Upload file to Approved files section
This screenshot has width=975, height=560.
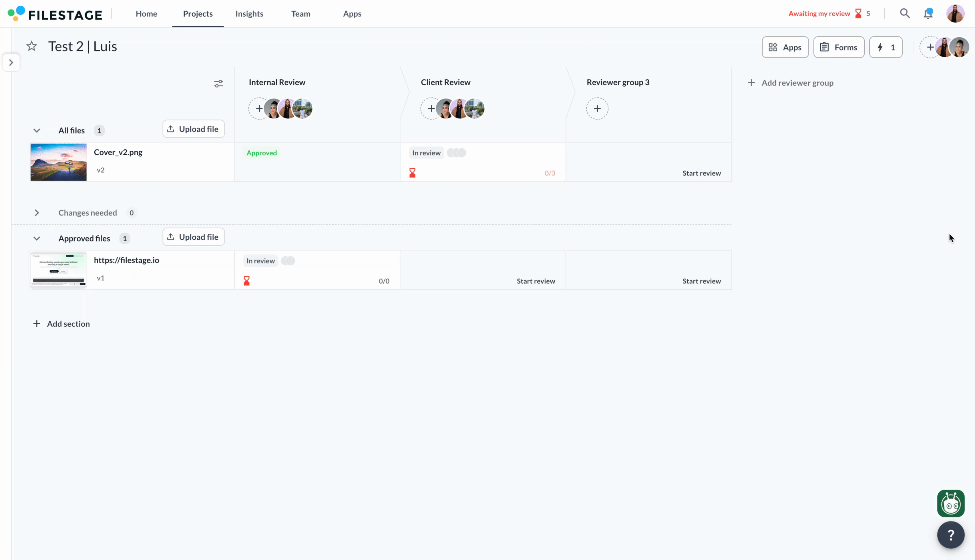pos(194,237)
